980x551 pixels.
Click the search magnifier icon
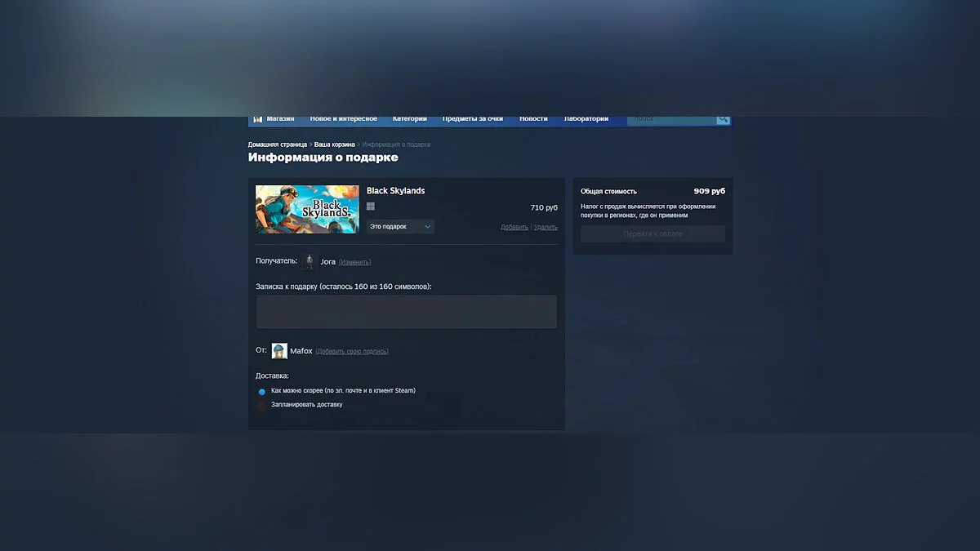coord(723,119)
